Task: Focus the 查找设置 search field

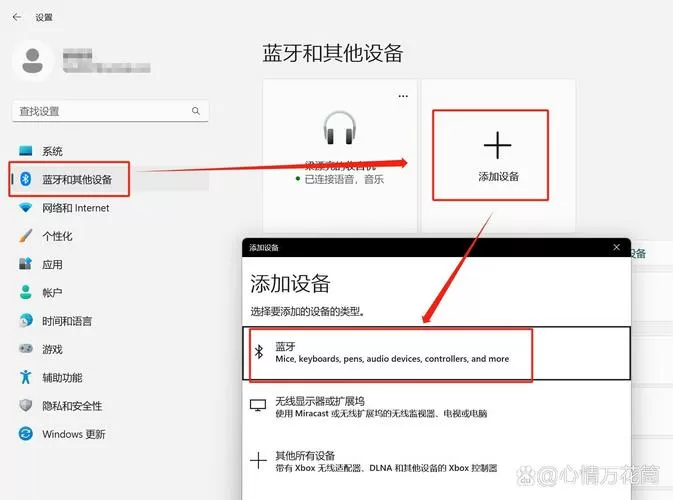Action: (x=110, y=111)
